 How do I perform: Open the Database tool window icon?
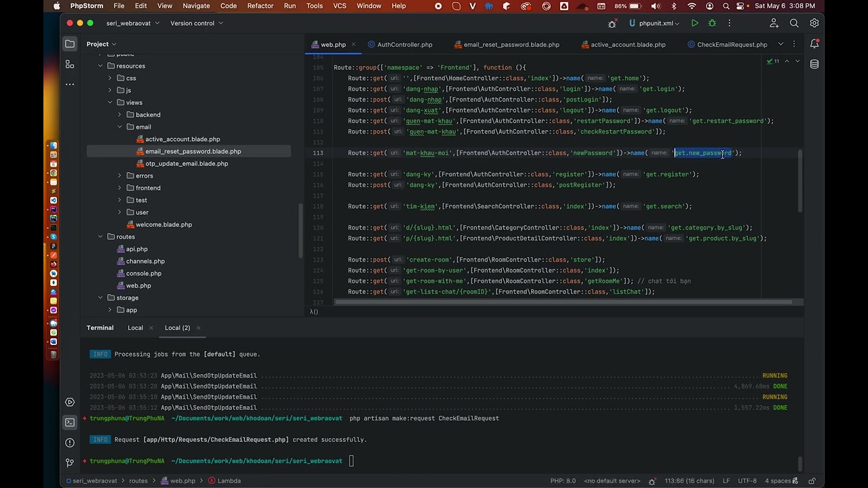point(814,64)
